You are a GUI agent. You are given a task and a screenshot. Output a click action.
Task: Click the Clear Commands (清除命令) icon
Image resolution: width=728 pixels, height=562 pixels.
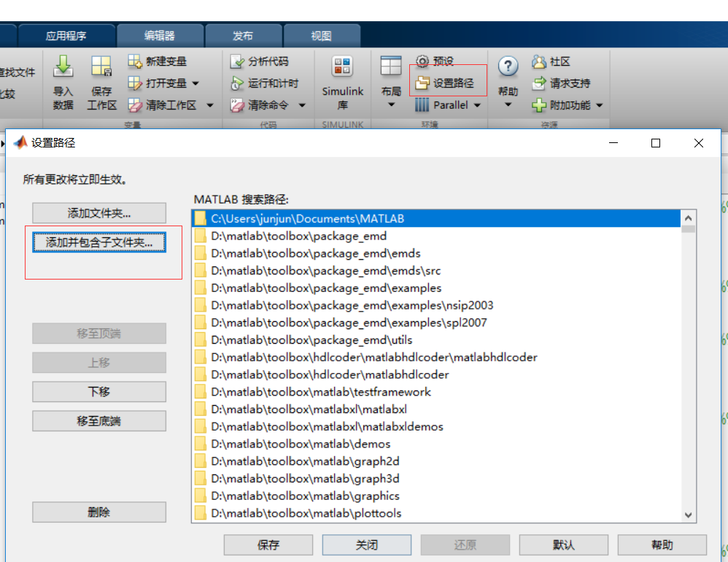(237, 105)
